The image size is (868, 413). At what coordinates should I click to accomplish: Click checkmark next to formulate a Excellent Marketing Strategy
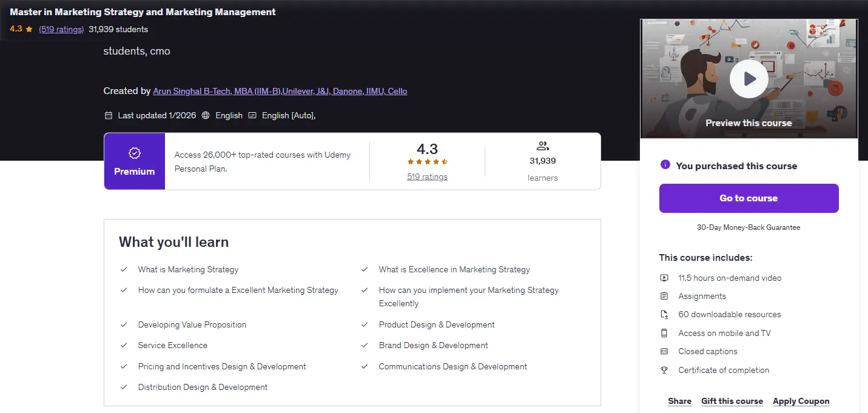point(124,290)
